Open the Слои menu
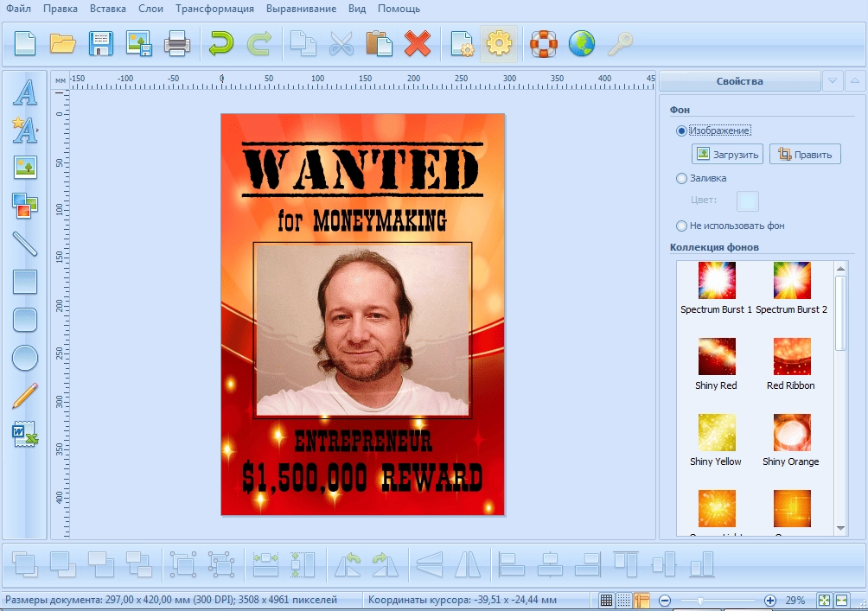Image resolution: width=868 pixels, height=611 pixels. 150,9
